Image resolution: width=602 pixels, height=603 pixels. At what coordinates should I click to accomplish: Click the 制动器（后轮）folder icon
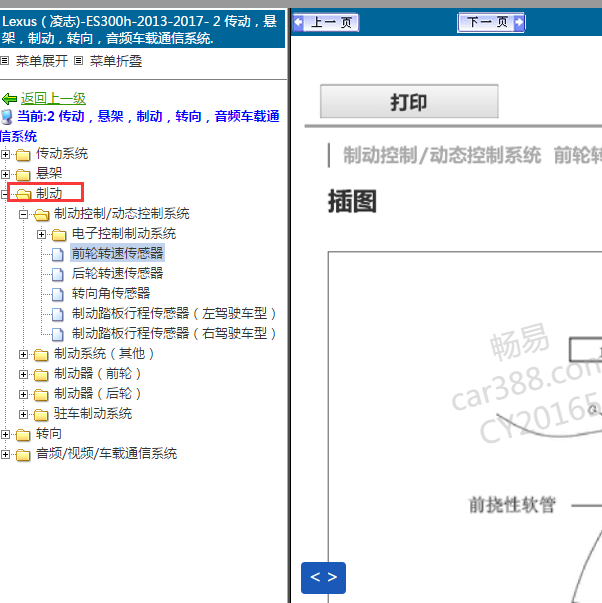pos(41,395)
